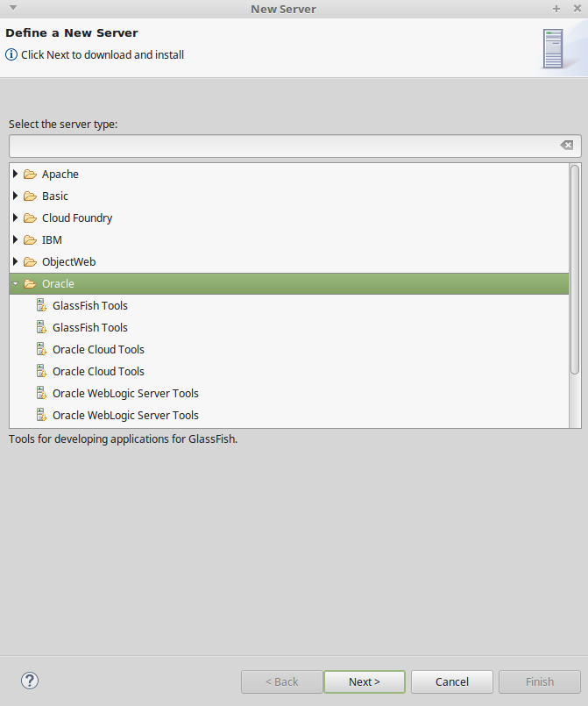Click the first Oracle WebLogic Server Tools icon
Viewport: 588px width, 706px height.
(x=41, y=393)
